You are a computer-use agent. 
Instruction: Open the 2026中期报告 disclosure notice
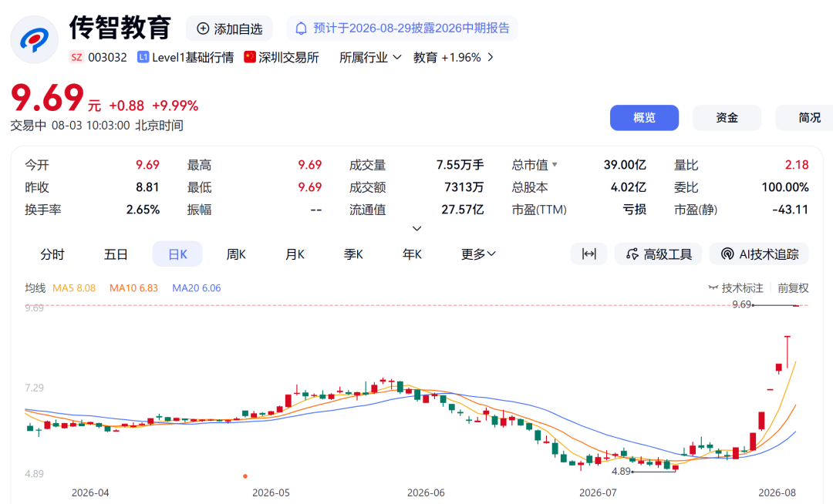point(402,28)
